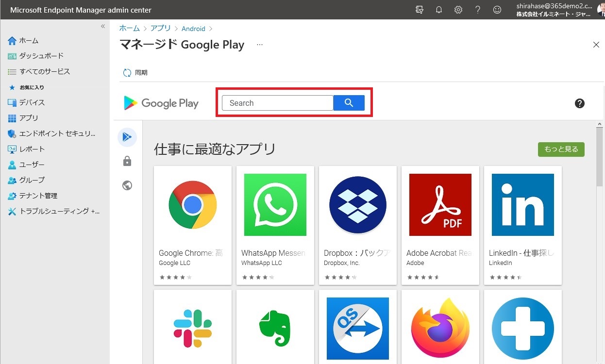Open the Dropbox app card
Image resolution: width=605 pixels, height=364 pixels.
point(358,225)
